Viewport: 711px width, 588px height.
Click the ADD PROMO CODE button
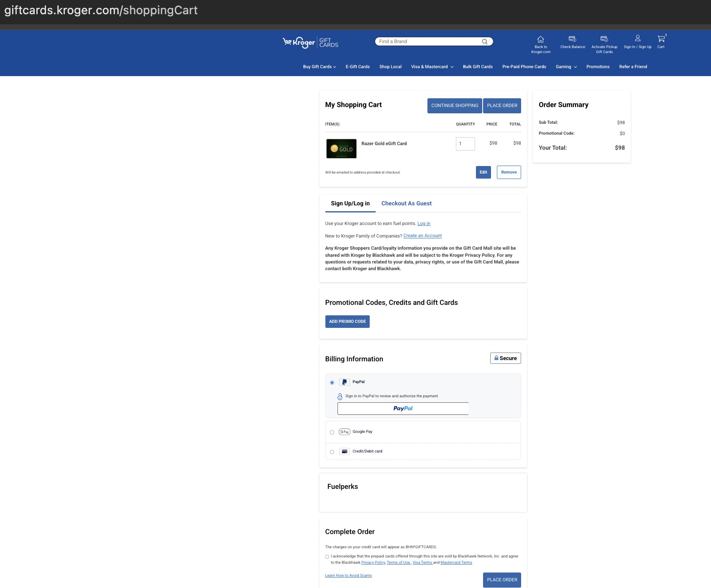pyautogui.click(x=347, y=322)
